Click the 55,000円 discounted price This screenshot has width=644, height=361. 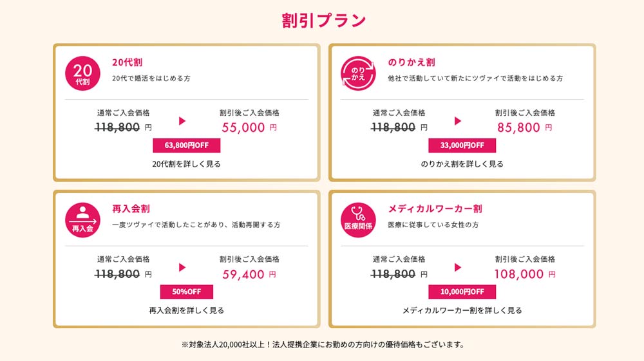pyautogui.click(x=249, y=127)
